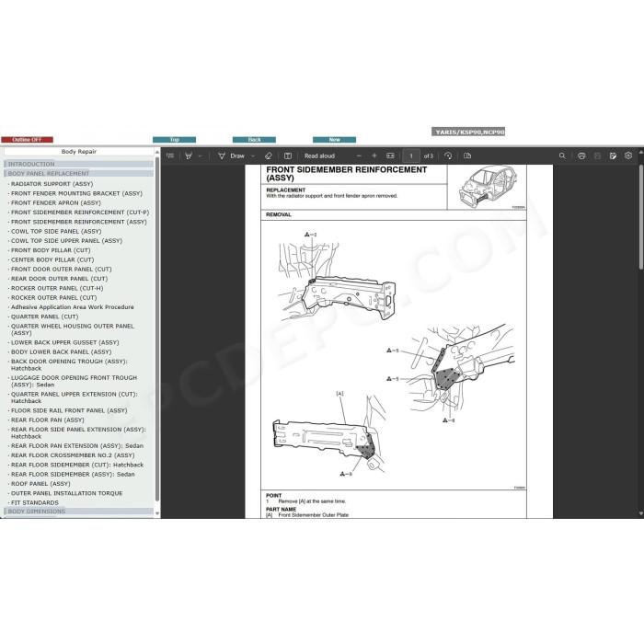The width and height of the screenshot is (644, 644).
Task: Select COWL TOP SIDE PANEL (ASSY)
Action: 56,231
